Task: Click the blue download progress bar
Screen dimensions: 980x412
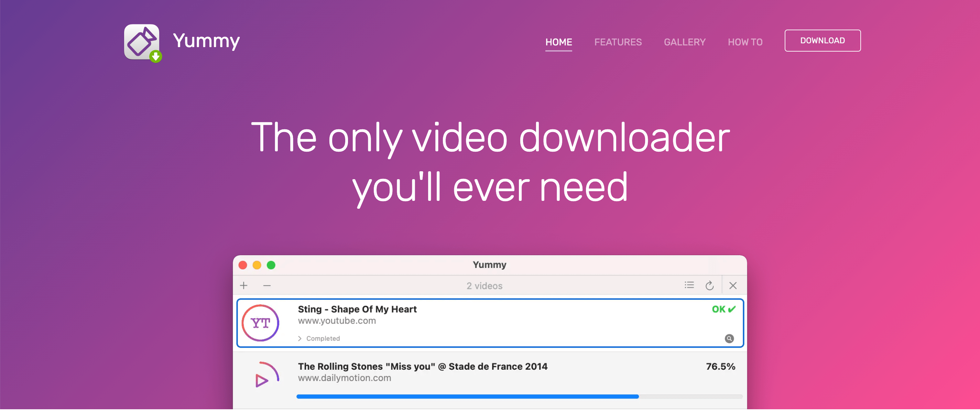Action: point(467,397)
